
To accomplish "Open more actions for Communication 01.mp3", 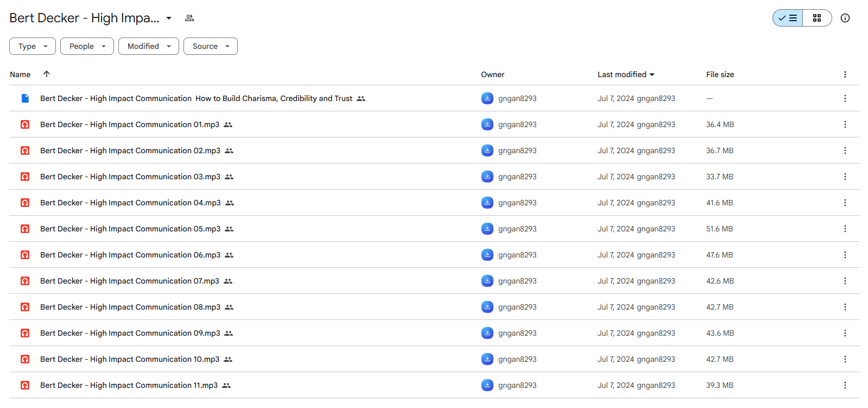I will (x=845, y=124).
